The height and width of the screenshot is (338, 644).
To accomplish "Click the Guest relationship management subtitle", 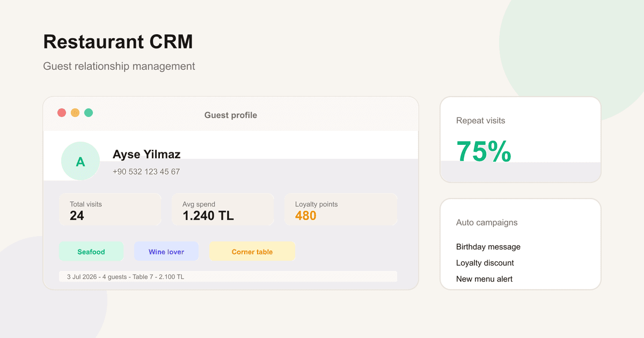I will (119, 67).
